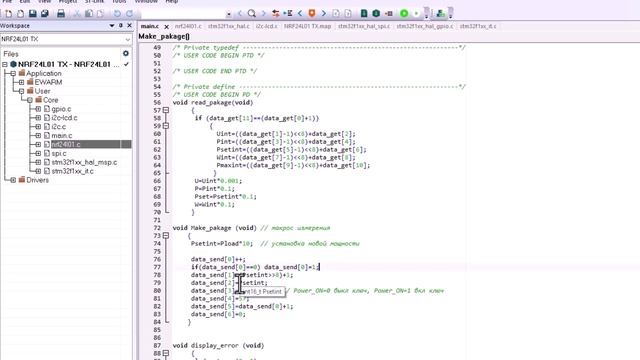Image resolution: width=640 pixels, height=360 pixels.
Task: Toggle the code fold at line 73
Action: coord(166,236)
